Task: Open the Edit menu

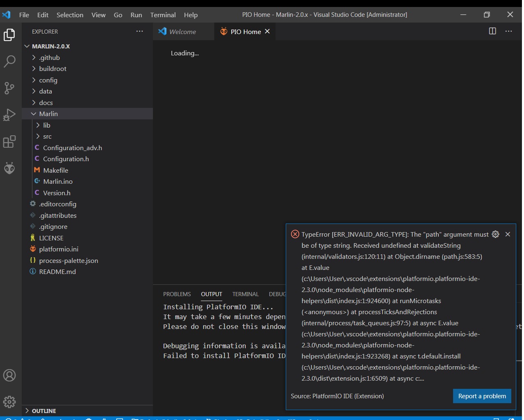Action: click(x=43, y=15)
